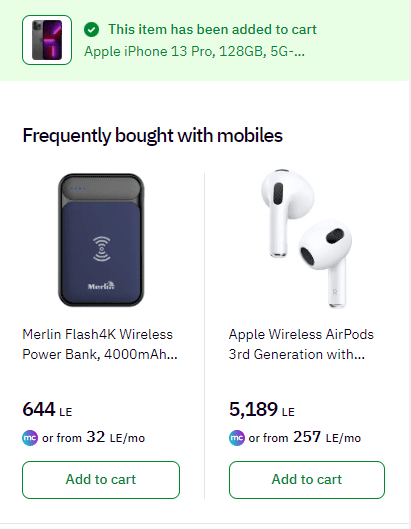
Task: Click the mc installment icon under 644 LE
Action: click(x=30, y=438)
